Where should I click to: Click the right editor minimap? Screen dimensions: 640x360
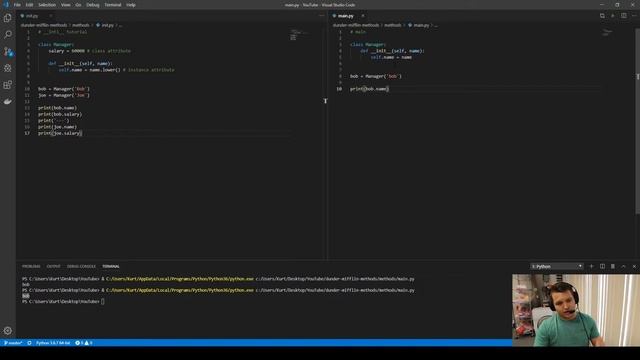click(x=608, y=33)
